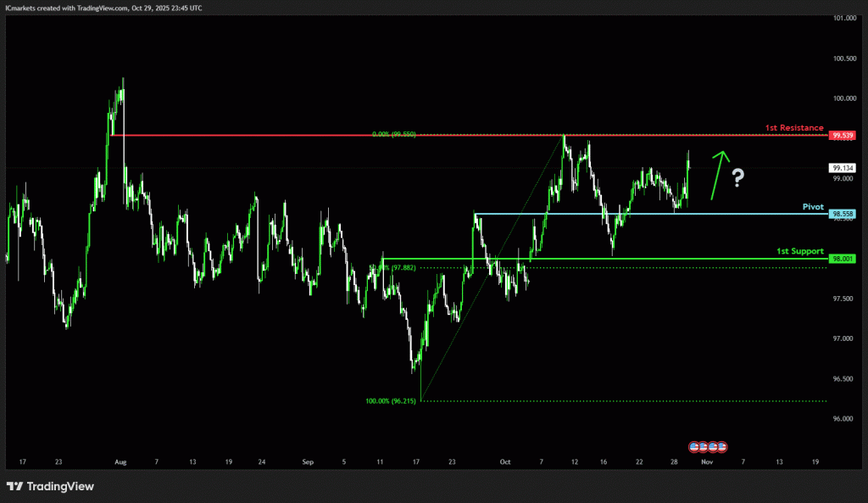Click the leftmost US flag event icon
The image size is (868, 503).
click(693, 446)
